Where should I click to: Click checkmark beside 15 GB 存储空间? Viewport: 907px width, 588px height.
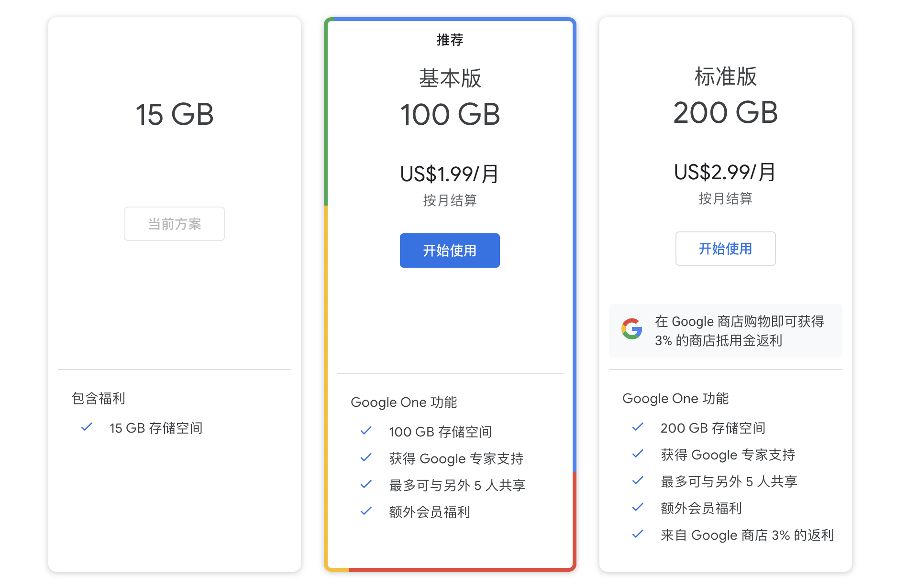87,427
